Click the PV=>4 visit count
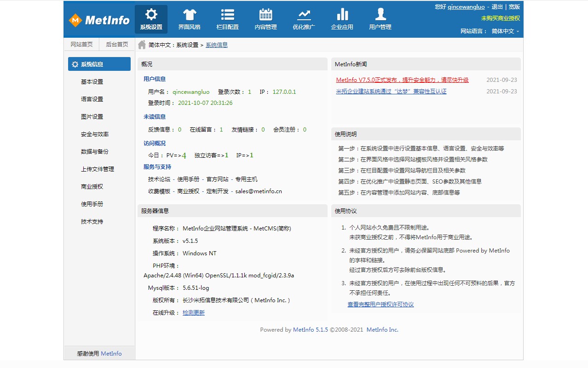Image resolution: width=588 pixels, height=368 pixels. click(176, 155)
